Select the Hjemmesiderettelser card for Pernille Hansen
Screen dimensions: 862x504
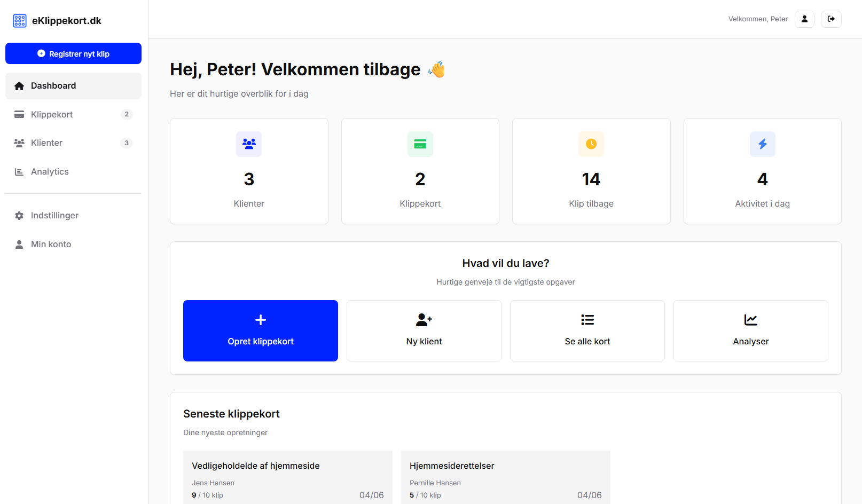[x=505, y=478]
